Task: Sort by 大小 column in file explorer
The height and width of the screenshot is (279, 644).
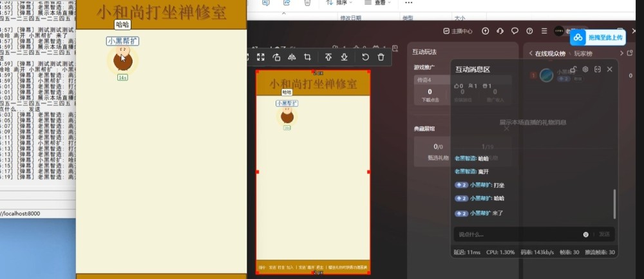Action: point(460,17)
